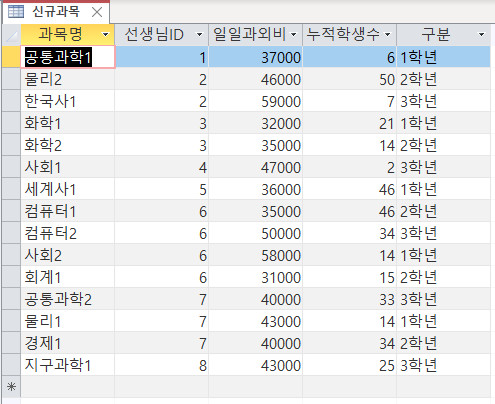
Task: Click the empty 과목명 cell in new row
Action: pyautogui.click(x=68, y=387)
